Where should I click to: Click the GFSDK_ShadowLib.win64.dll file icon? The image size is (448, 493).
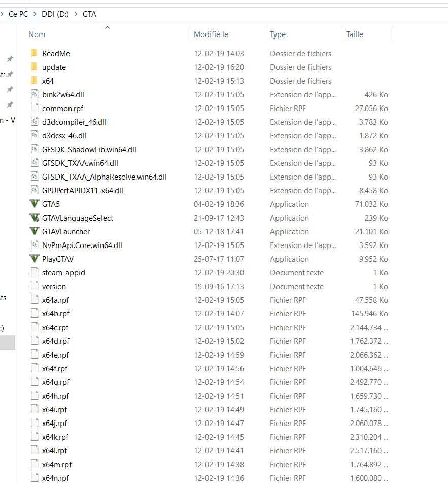click(35, 149)
